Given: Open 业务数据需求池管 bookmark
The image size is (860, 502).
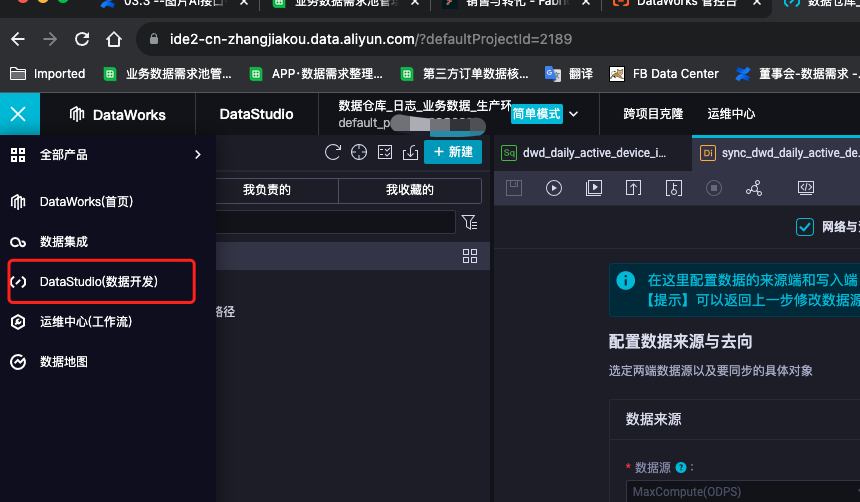Looking at the screenshot, I should coord(168,74).
